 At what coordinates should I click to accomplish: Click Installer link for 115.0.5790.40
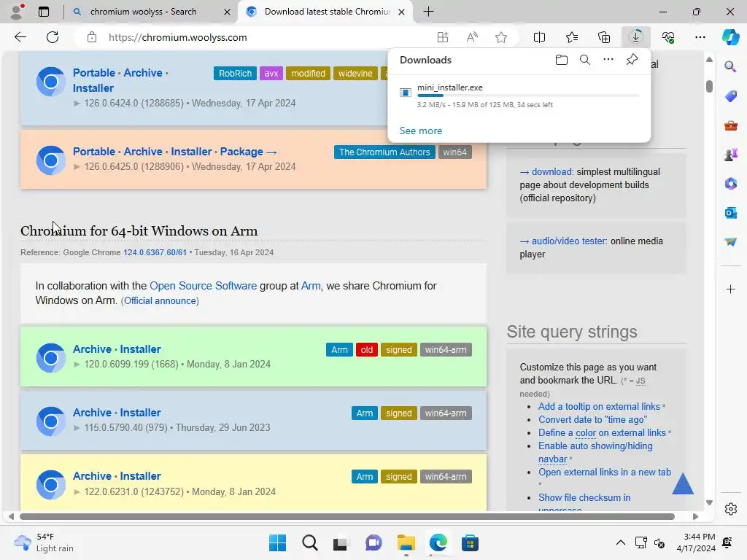[140, 413]
